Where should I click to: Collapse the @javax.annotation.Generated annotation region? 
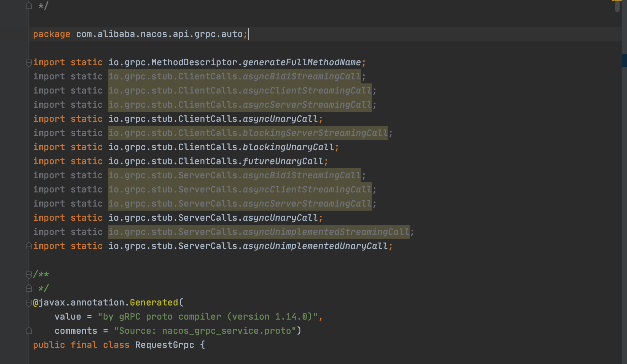coord(29,302)
